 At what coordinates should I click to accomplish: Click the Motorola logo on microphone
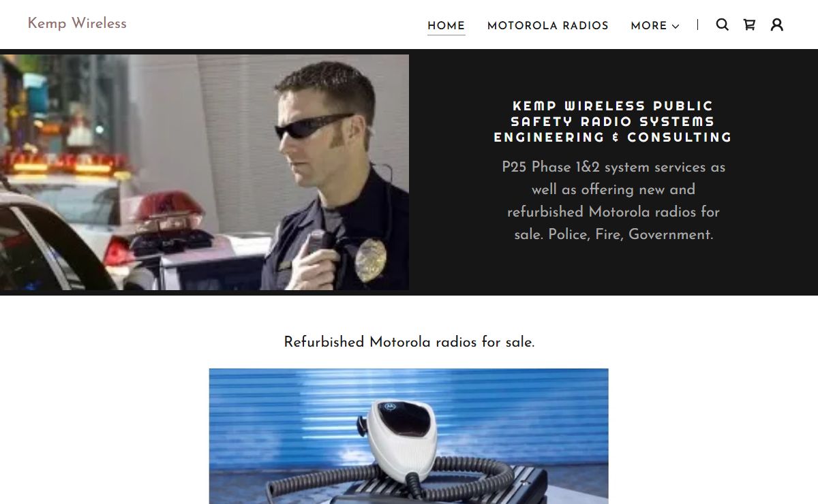391,407
